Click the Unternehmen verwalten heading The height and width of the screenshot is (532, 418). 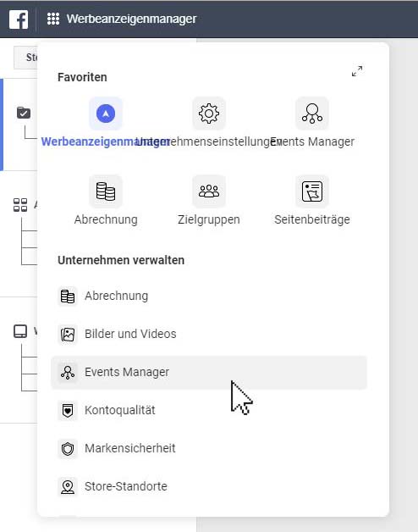121,260
